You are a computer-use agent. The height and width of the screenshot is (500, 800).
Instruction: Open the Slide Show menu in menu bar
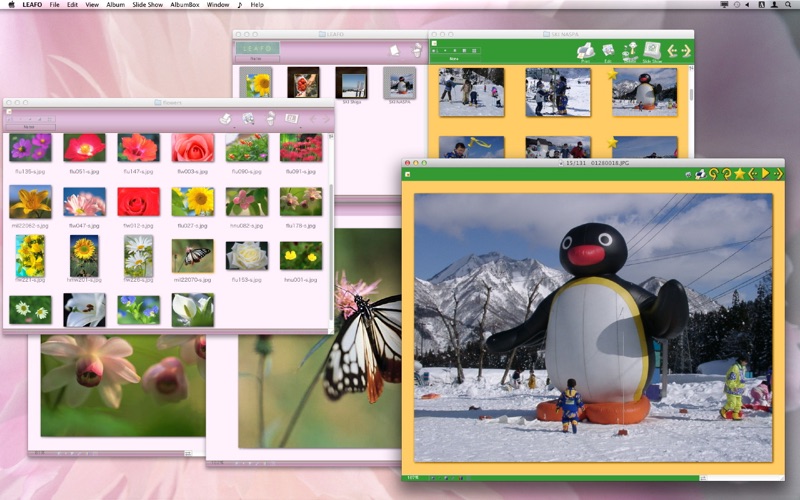coord(147,5)
